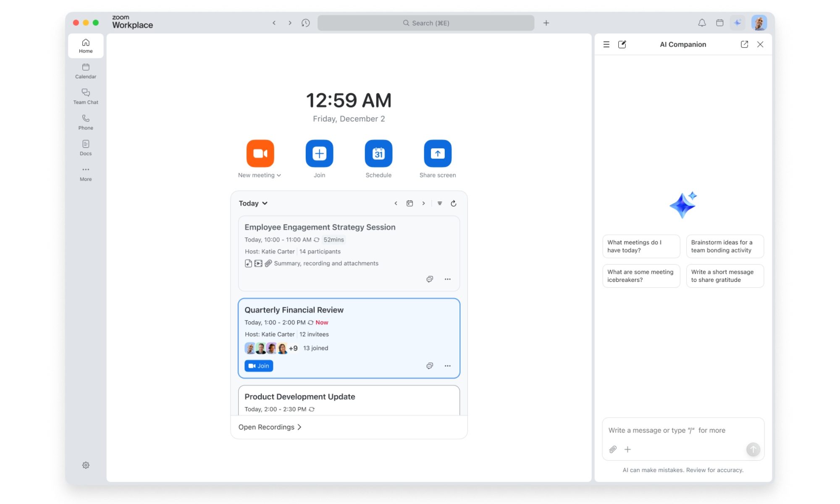
Task: Click the notifications bell icon
Action: click(701, 23)
